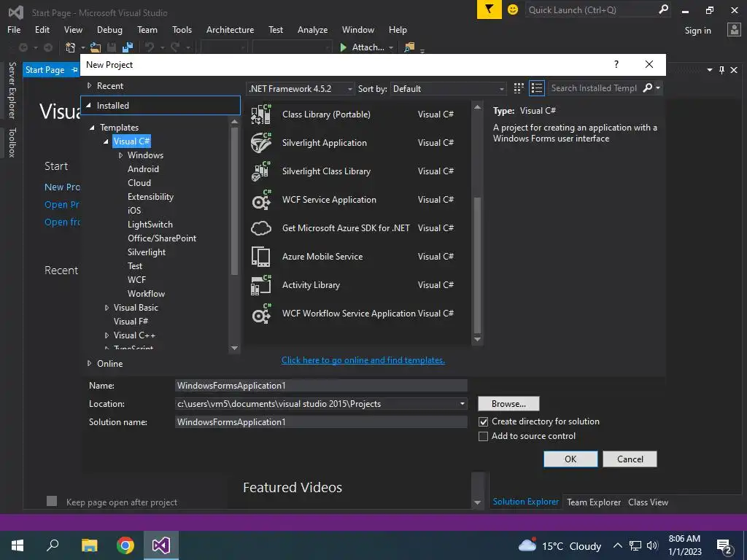
Task: Click the Quick Launch search magnifier icon
Action: (663, 9)
